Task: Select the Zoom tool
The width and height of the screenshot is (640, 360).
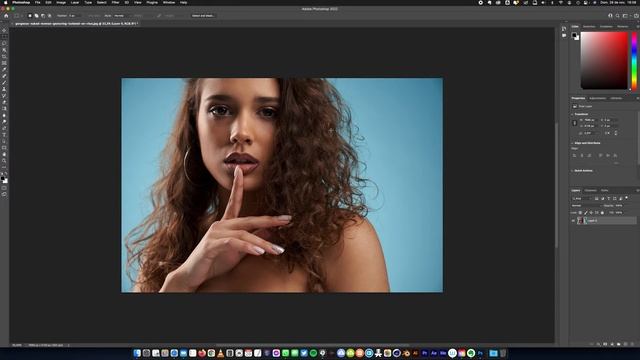Action: [x=4, y=161]
